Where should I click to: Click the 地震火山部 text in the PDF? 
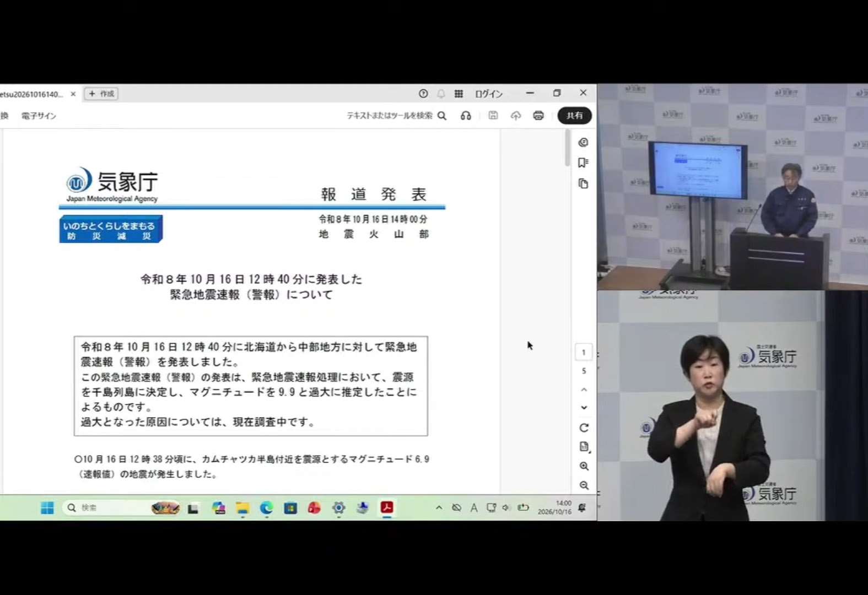point(374,234)
